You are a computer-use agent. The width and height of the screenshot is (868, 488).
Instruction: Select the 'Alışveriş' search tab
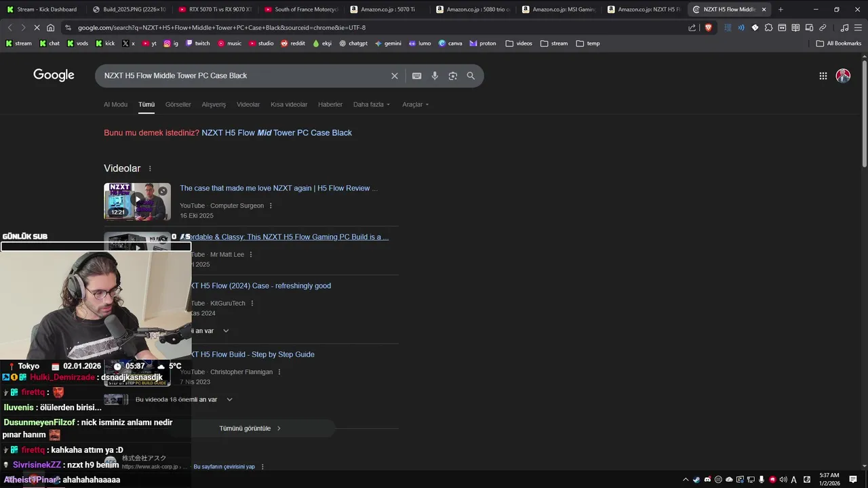(214, 104)
